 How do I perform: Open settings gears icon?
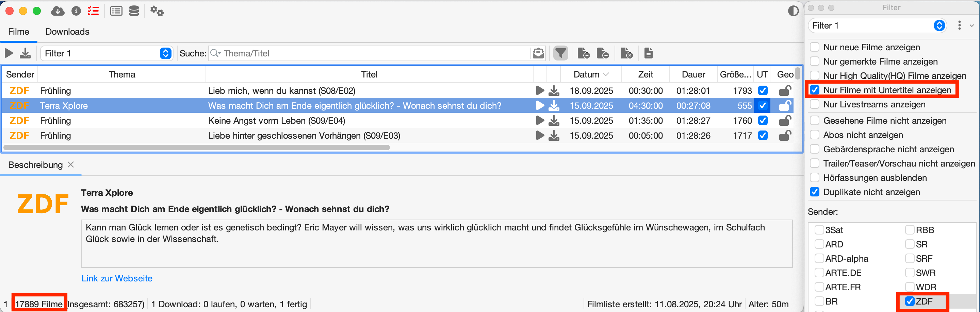[x=157, y=11]
